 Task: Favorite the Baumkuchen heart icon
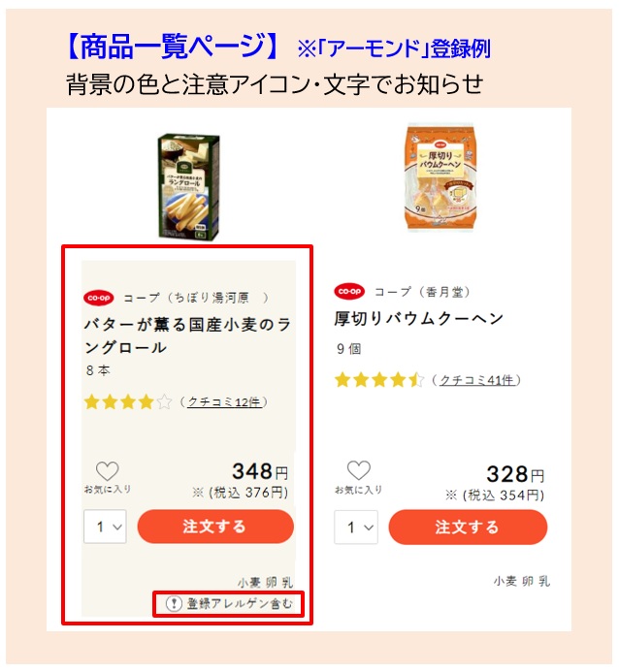358,470
